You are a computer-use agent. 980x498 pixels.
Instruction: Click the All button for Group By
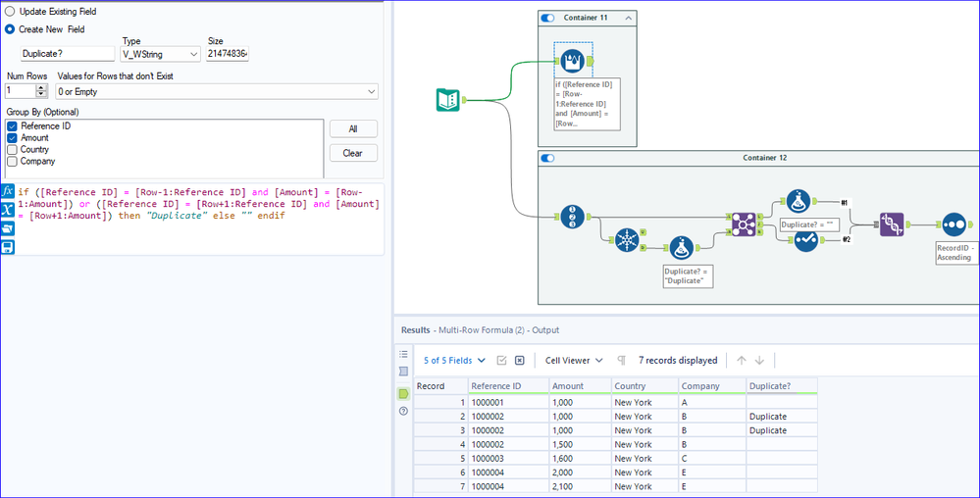coord(353,129)
